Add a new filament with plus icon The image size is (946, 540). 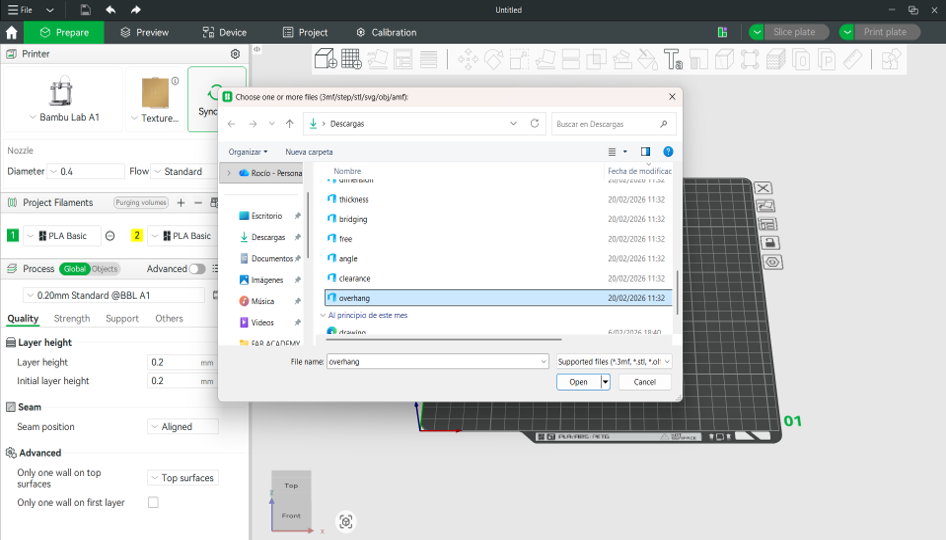coord(181,203)
